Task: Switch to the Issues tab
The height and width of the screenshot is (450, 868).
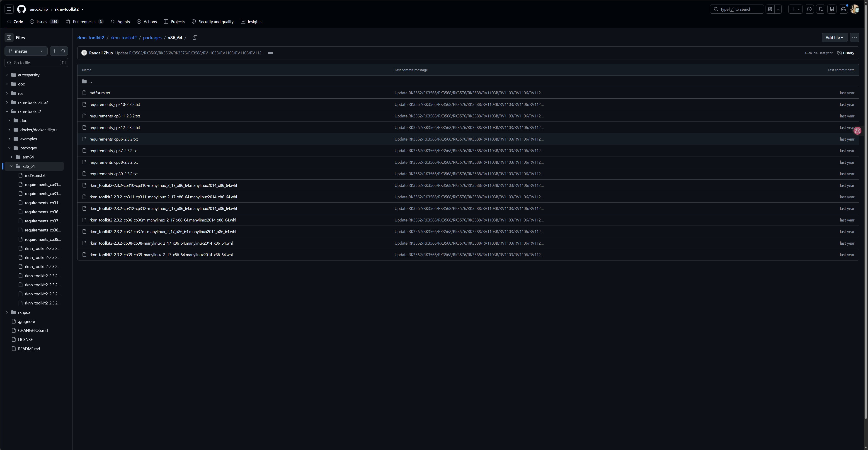Action: (x=44, y=22)
